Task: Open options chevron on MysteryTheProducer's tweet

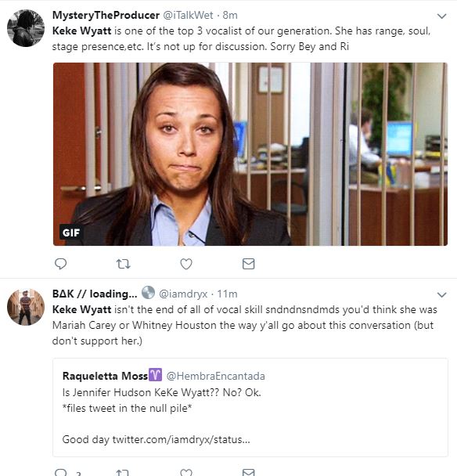Action: 441,16
